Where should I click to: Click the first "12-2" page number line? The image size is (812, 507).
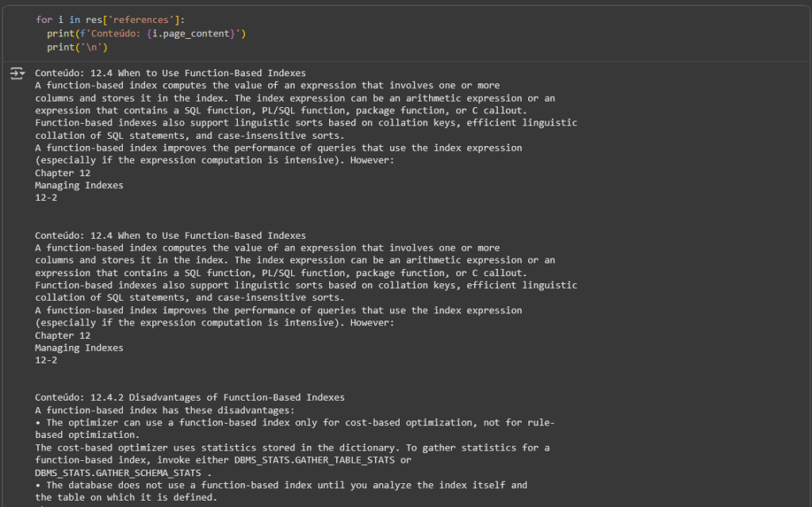(x=46, y=198)
